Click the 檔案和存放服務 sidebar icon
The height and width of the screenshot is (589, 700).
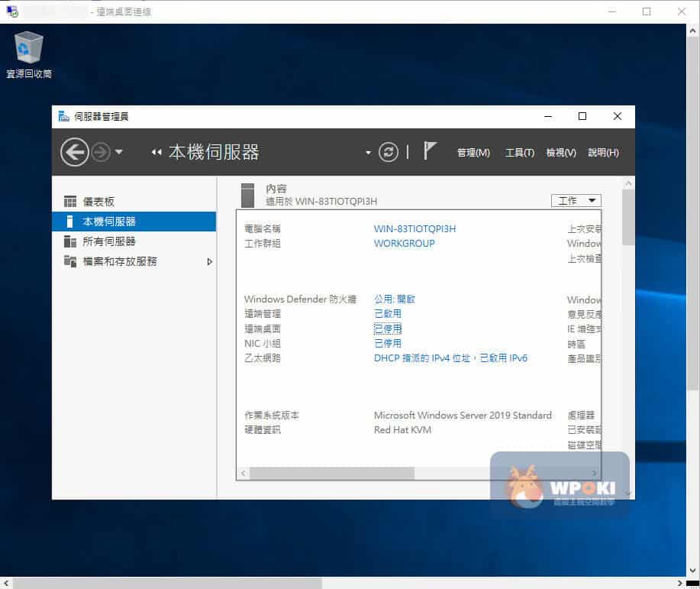[x=70, y=261]
